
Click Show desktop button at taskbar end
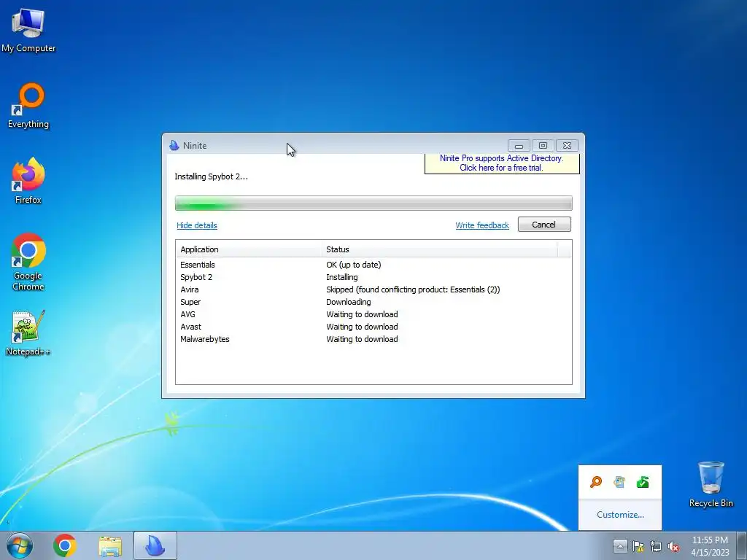[742, 545]
